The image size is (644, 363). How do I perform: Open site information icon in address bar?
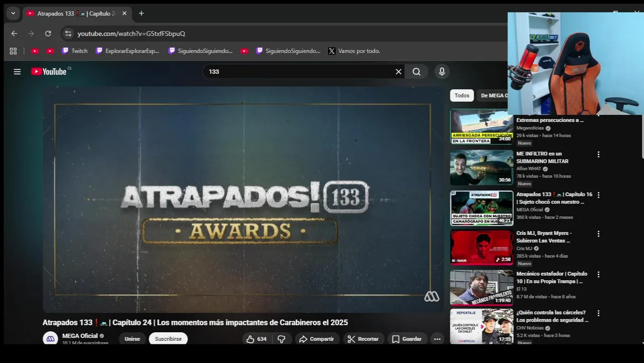click(x=68, y=34)
